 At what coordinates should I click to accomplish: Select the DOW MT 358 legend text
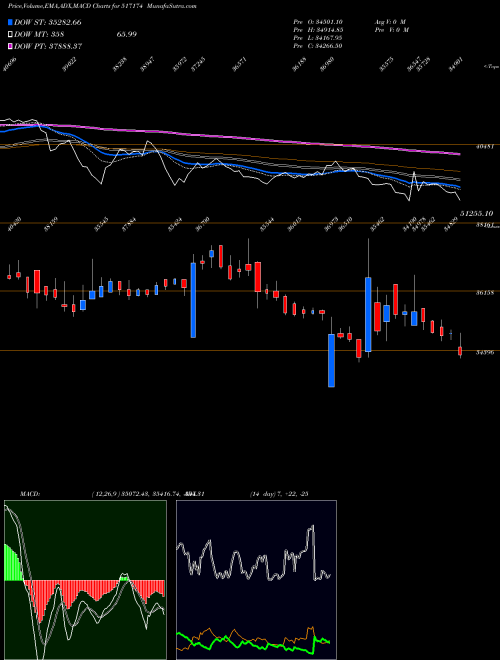click(x=39, y=35)
